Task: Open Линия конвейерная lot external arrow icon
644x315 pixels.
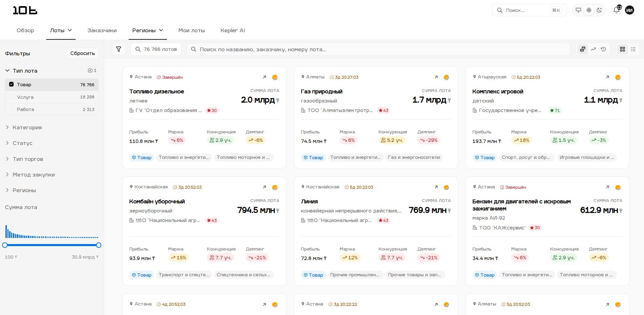Action: 436,187
